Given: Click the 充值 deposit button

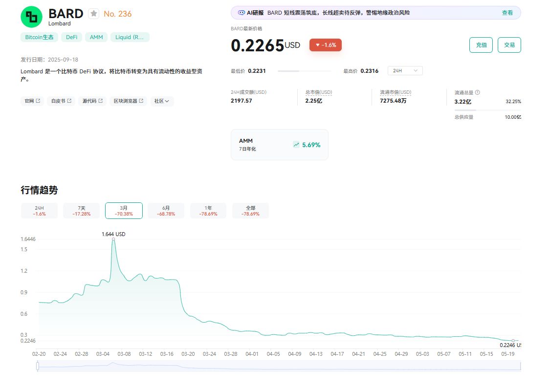Looking at the screenshot, I should 481,45.
